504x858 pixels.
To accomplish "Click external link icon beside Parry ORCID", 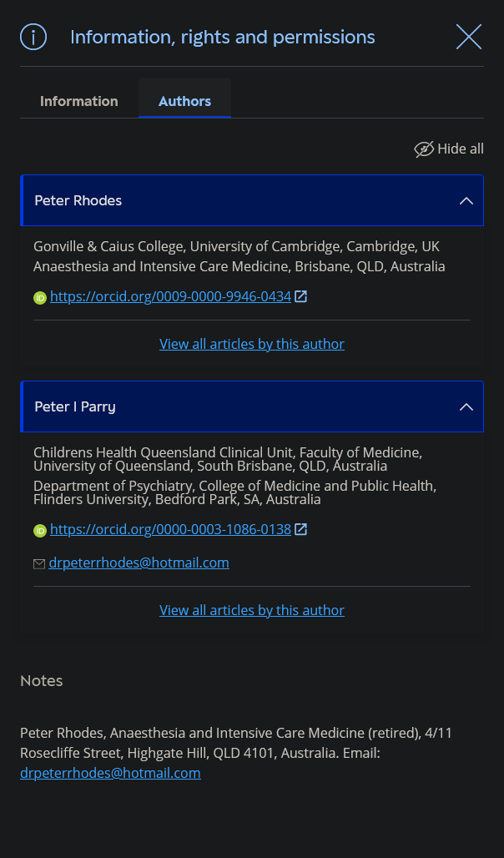I will coord(301,529).
